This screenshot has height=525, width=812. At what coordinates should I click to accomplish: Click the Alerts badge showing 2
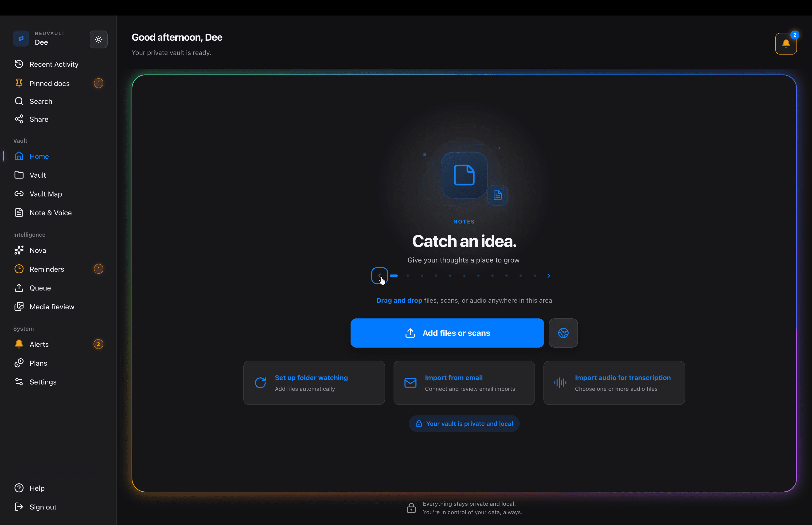tap(98, 344)
